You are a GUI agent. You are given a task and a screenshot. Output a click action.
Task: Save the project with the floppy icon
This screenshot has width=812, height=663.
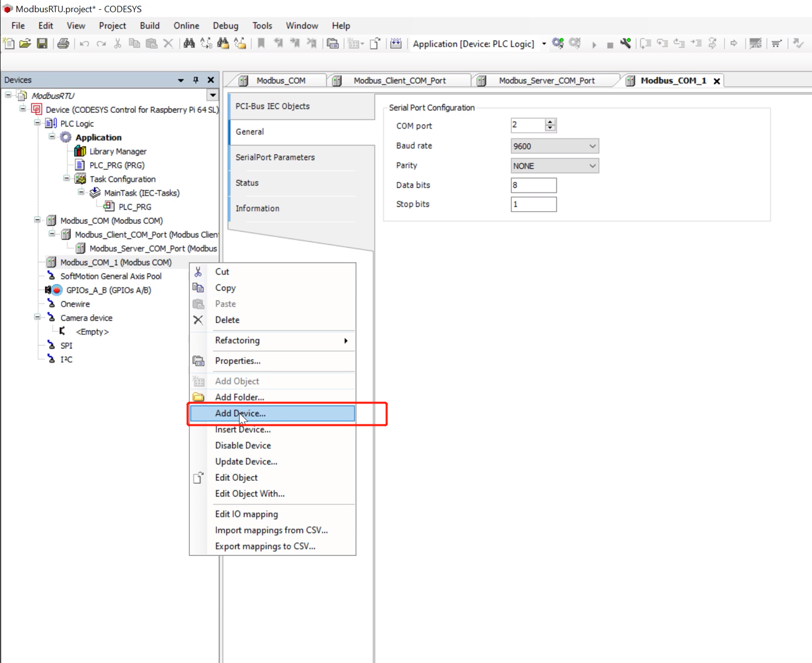pos(42,44)
